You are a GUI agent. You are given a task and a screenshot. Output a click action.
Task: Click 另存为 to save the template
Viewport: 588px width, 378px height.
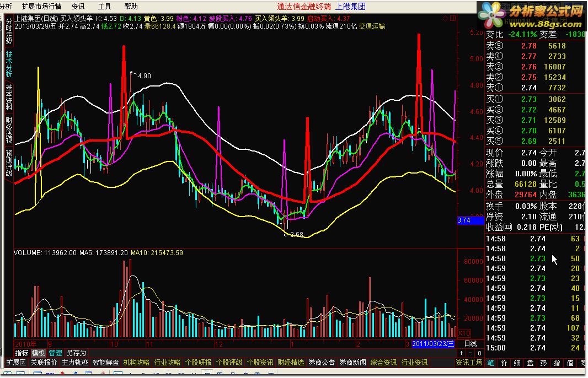pyautogui.click(x=76, y=353)
